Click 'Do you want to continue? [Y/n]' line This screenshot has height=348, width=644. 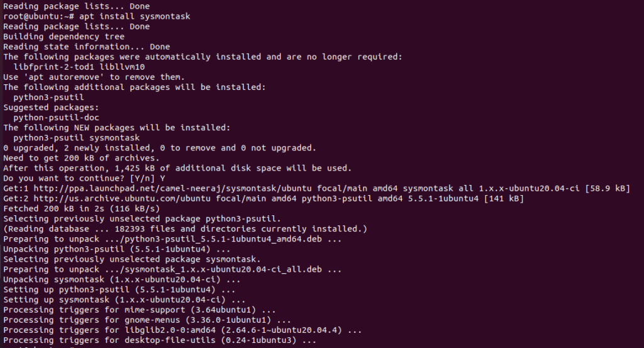tap(84, 178)
